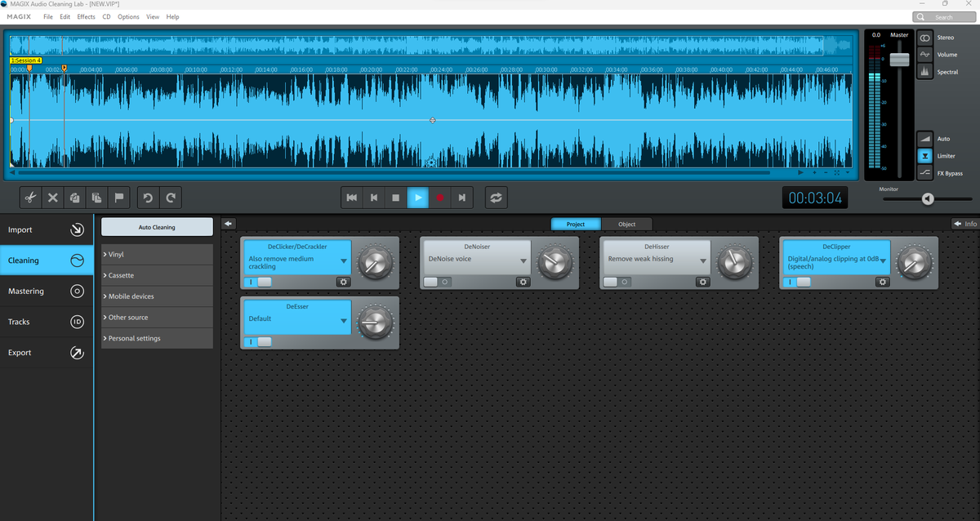The width and height of the screenshot is (980, 521).
Task: Skip to the previous marker
Action: (374, 198)
